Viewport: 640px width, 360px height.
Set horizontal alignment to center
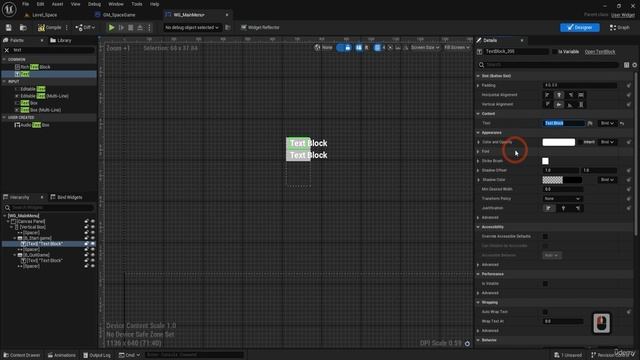(x=559, y=95)
